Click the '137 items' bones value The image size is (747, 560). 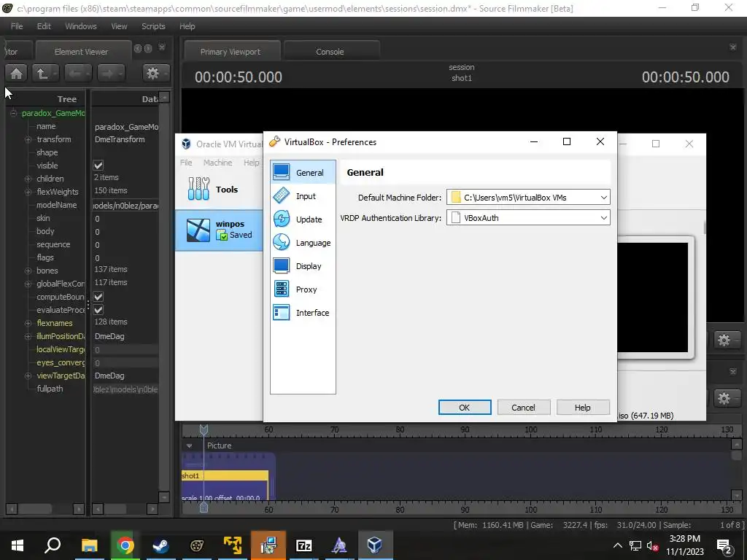111,269
